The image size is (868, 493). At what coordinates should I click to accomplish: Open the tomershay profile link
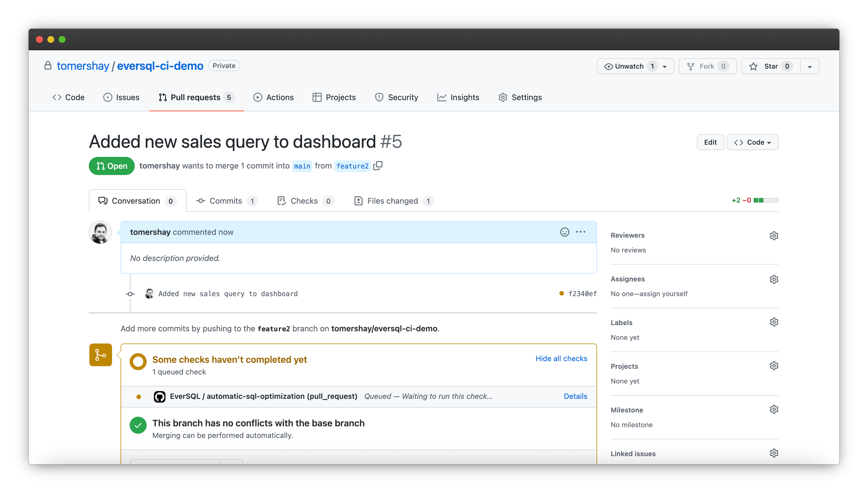point(83,66)
